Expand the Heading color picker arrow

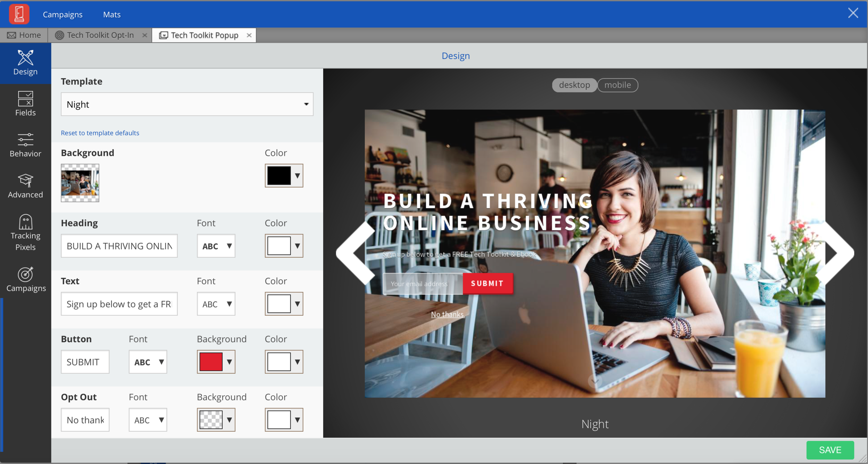[298, 246]
